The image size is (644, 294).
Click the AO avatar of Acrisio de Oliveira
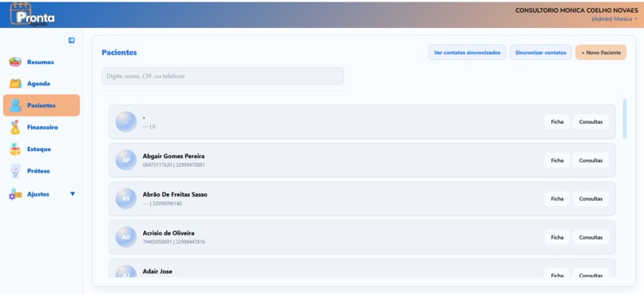(126, 237)
